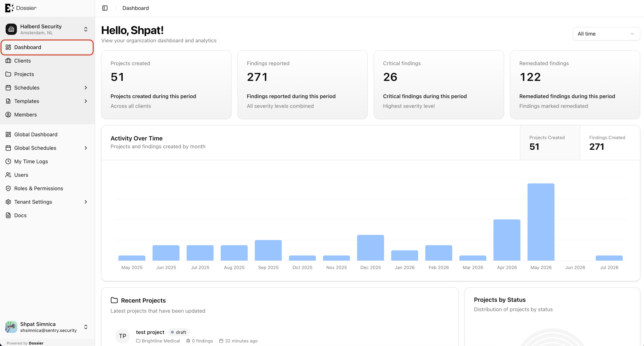
Task: Click the Docs file icon
Action: (8, 215)
